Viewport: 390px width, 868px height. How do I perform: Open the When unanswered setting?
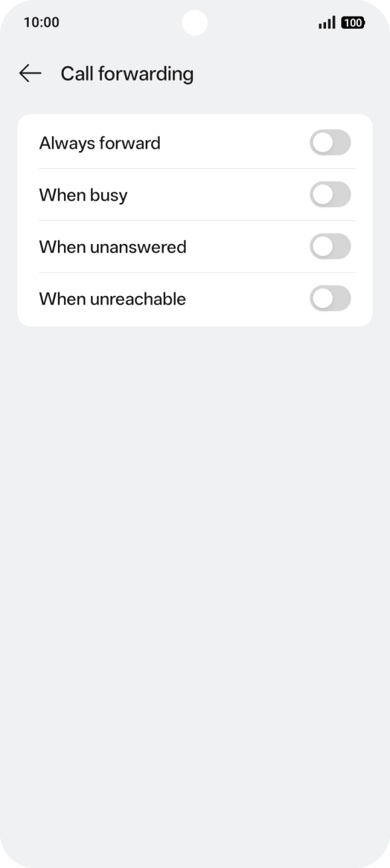click(x=195, y=246)
